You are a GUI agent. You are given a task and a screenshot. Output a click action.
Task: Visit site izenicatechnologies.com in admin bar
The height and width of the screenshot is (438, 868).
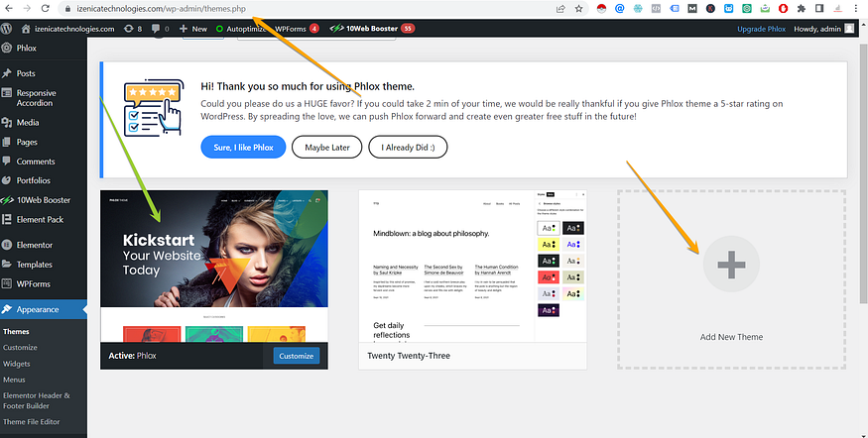coord(67,28)
